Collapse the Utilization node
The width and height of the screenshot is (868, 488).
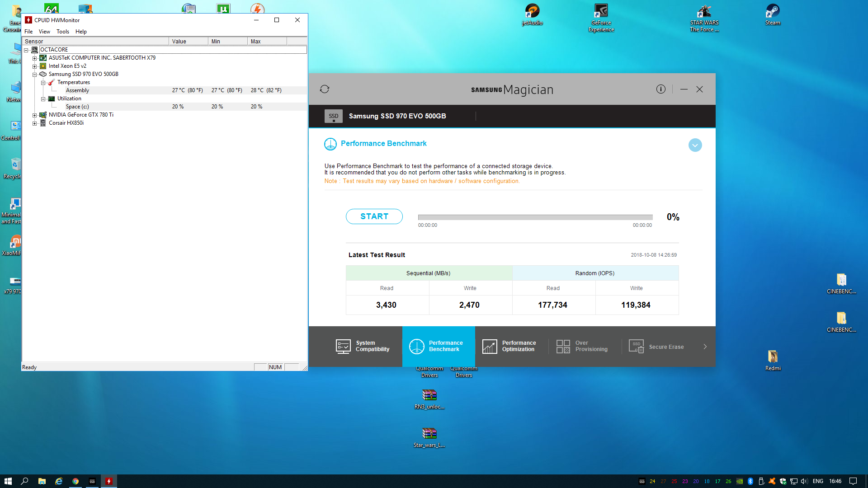pos(43,99)
